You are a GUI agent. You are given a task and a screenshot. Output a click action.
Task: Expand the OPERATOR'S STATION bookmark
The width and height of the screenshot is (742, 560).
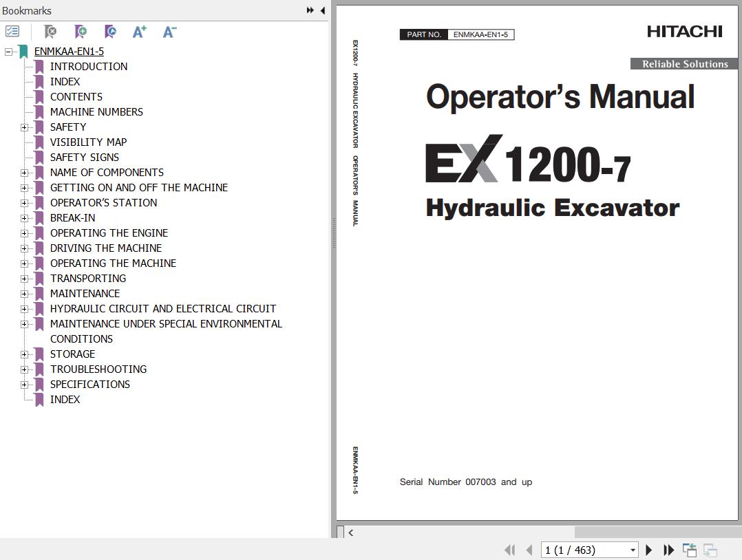pos(24,203)
